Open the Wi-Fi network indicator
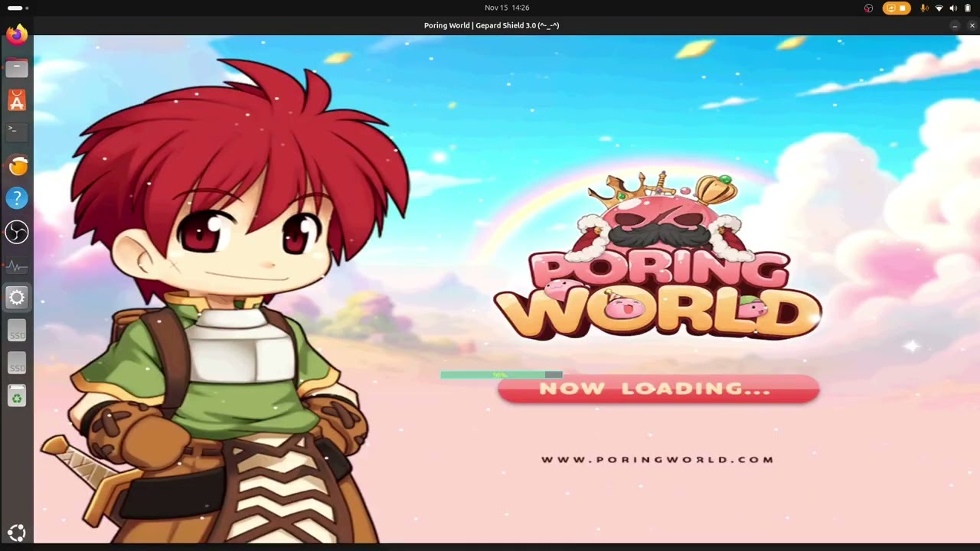The width and height of the screenshot is (980, 551). pos(939,8)
